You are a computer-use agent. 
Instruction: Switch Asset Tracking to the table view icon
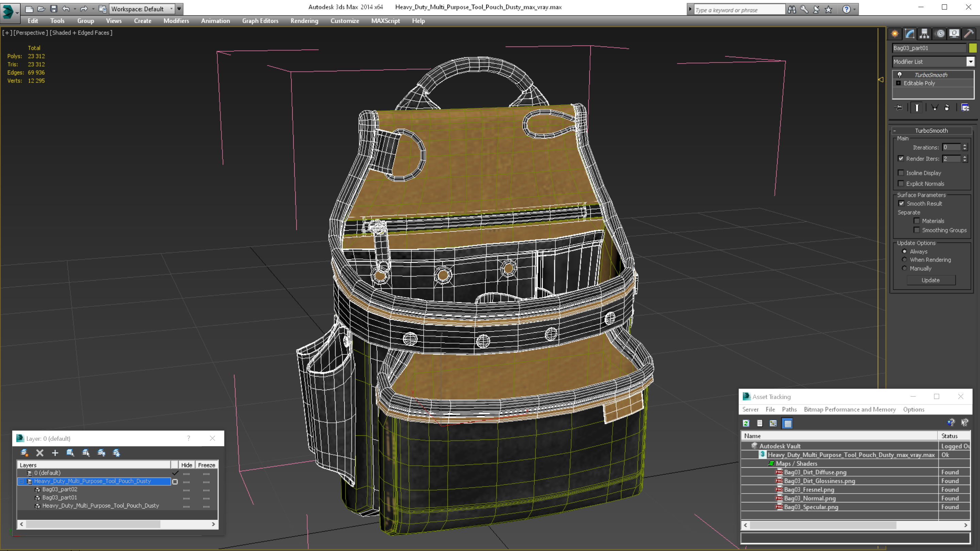coord(787,423)
